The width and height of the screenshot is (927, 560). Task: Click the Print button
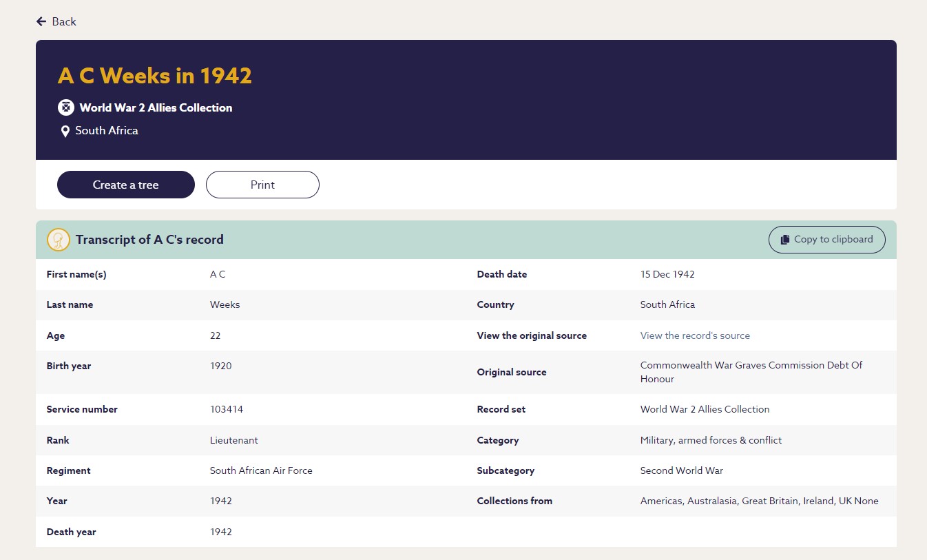point(262,185)
